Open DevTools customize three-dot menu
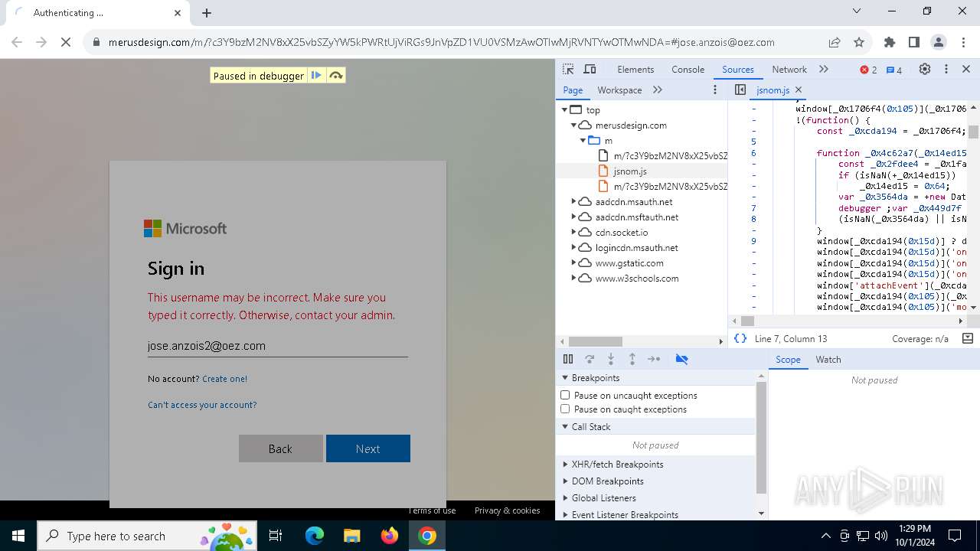The image size is (980, 551). (x=946, y=69)
